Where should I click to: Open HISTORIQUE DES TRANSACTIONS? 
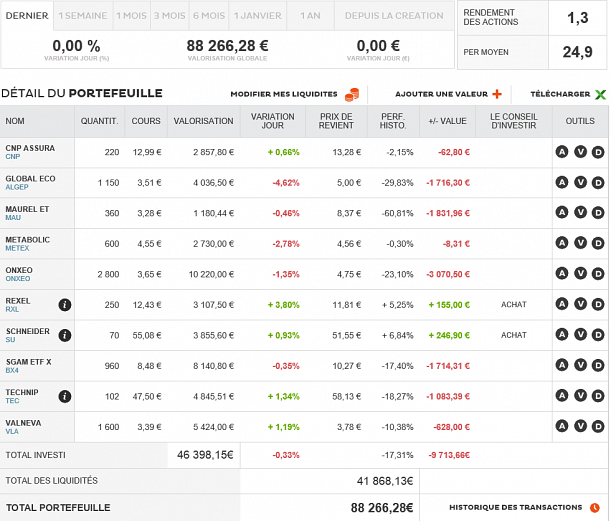[x=515, y=507]
